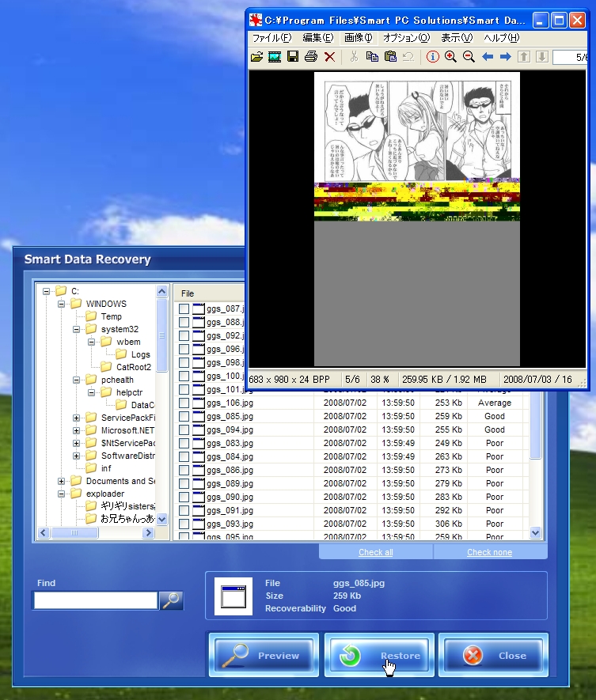This screenshot has width=596, height=700.
Task: Click the paste clipboard icon
Action: [x=390, y=57]
